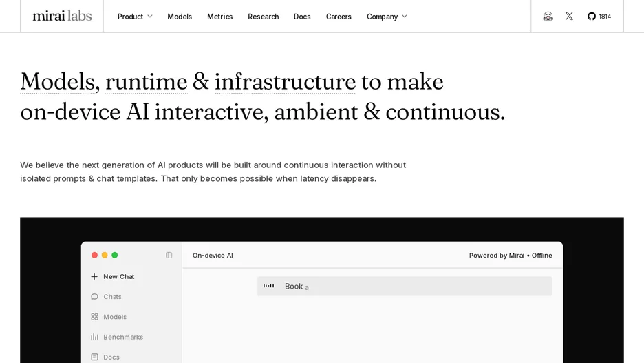Go to the Metrics page
Screen dimensions: 644x363
point(219,17)
